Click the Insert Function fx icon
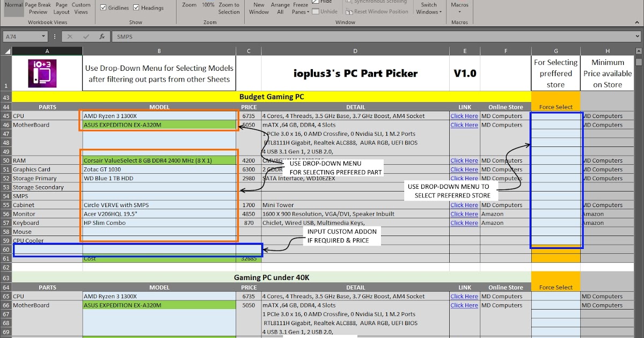644x338 pixels. [x=101, y=36]
